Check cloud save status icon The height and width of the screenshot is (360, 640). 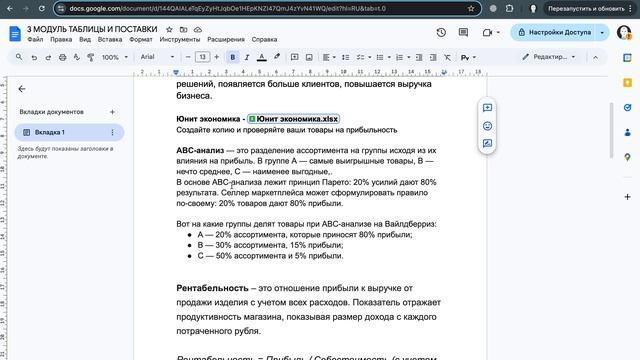tap(198, 29)
